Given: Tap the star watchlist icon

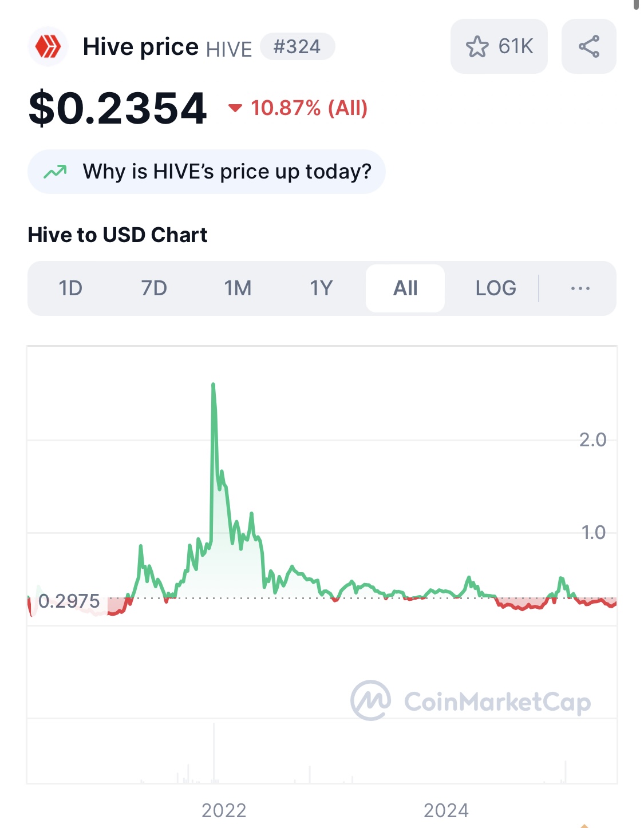Looking at the screenshot, I should pyautogui.click(x=477, y=46).
